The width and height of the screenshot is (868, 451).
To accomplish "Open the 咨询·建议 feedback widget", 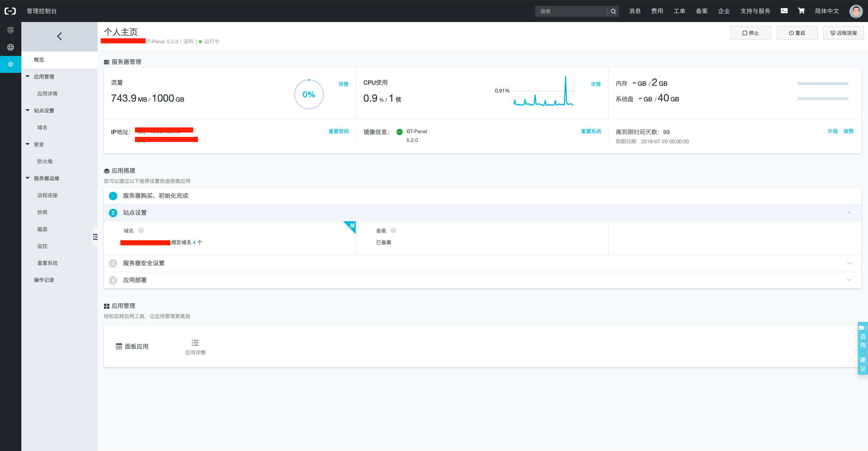I will tap(863, 348).
